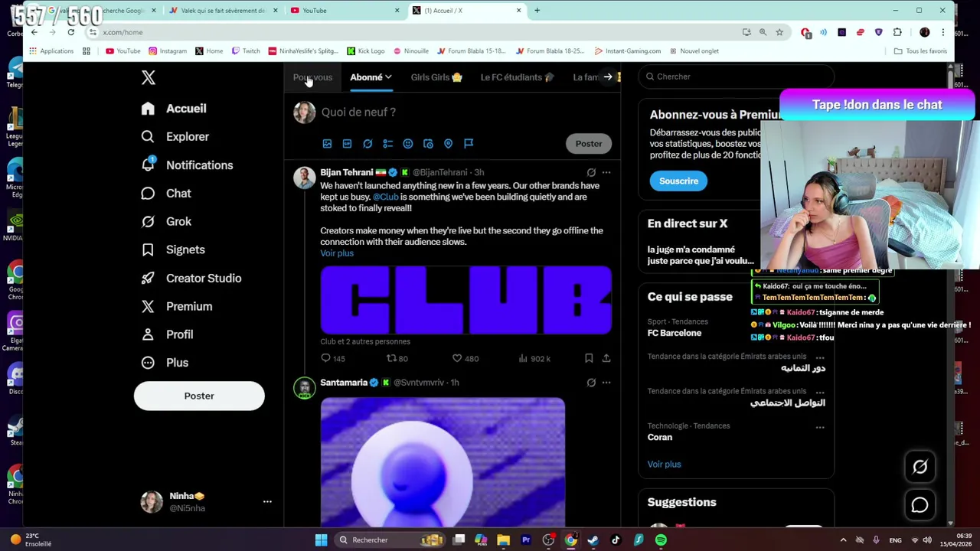
Task: Open more options on Santamaria's post
Action: click(x=606, y=383)
